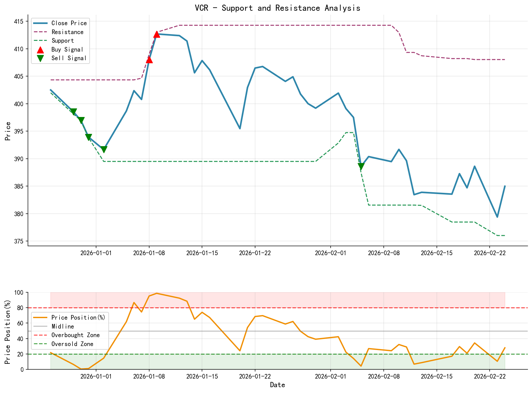Select the chart title VCR Support and Resistance

coord(278,8)
